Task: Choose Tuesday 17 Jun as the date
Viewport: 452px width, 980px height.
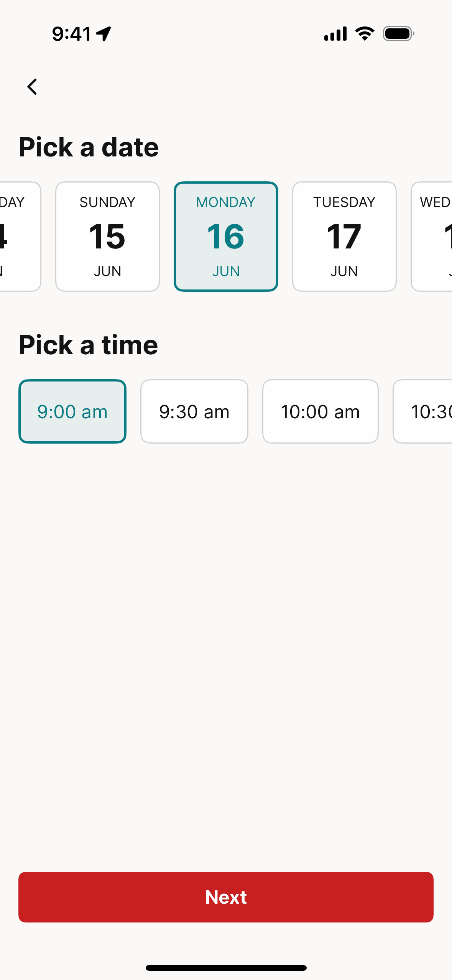Action: [344, 237]
